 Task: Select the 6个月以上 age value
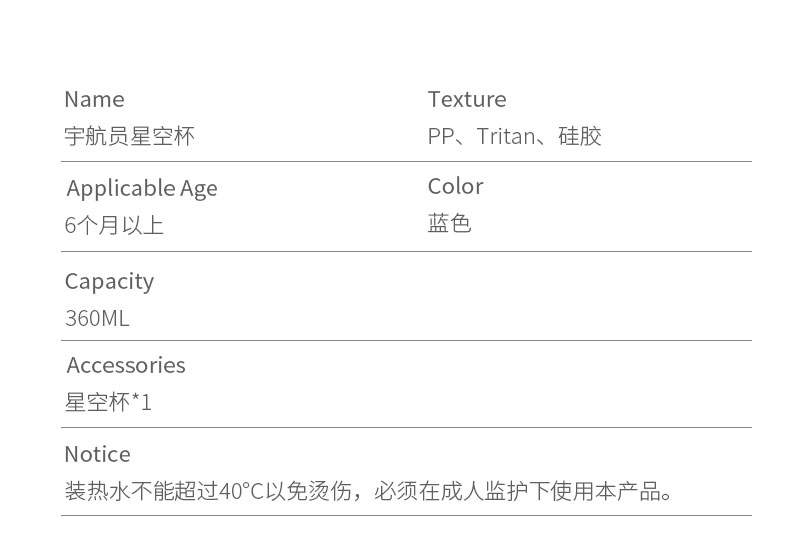[x=114, y=225]
